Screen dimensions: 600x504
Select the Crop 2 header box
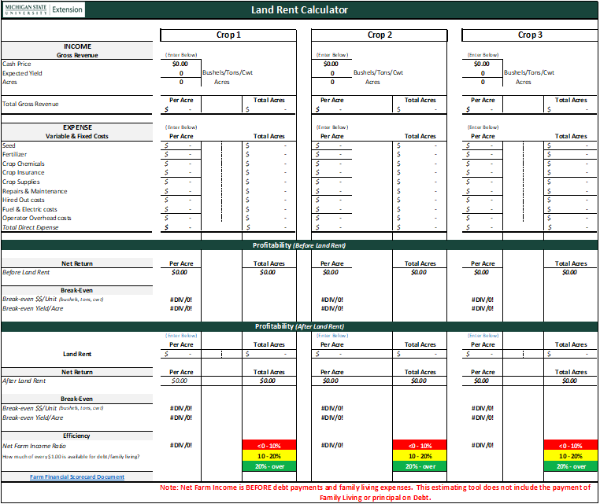click(x=379, y=35)
